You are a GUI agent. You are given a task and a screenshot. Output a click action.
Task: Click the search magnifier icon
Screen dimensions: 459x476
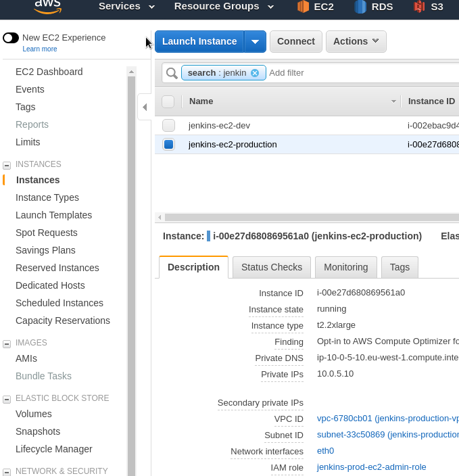[x=172, y=73]
